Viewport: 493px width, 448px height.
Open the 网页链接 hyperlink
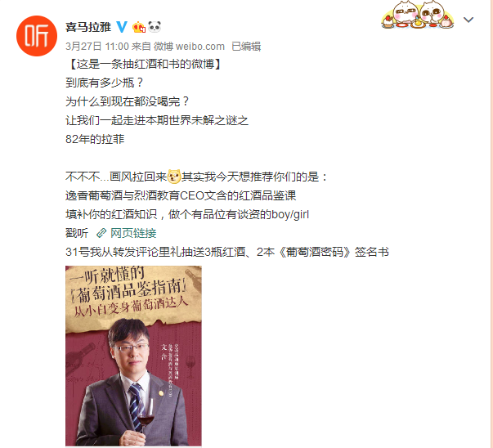(133, 233)
